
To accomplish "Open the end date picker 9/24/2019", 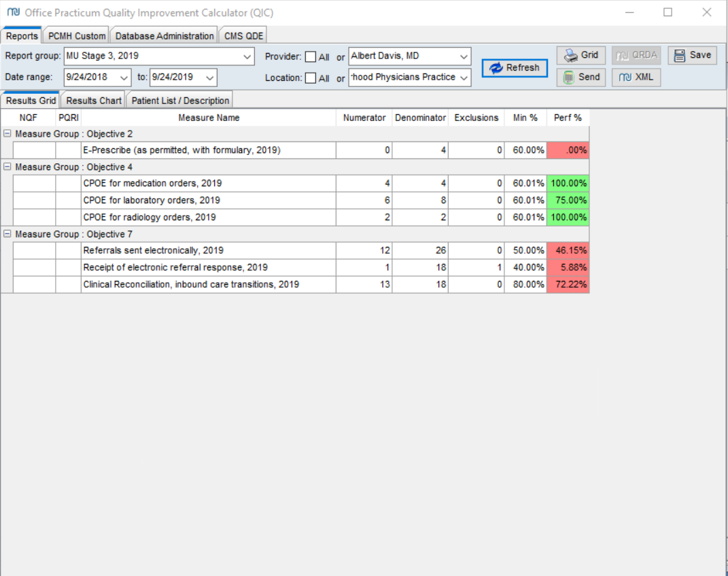I will pos(210,78).
